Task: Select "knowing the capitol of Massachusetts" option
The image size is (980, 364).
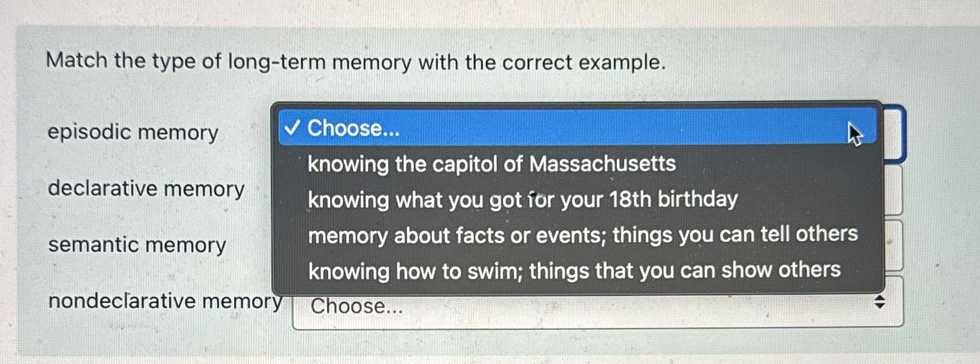Action: pyautogui.click(x=491, y=163)
